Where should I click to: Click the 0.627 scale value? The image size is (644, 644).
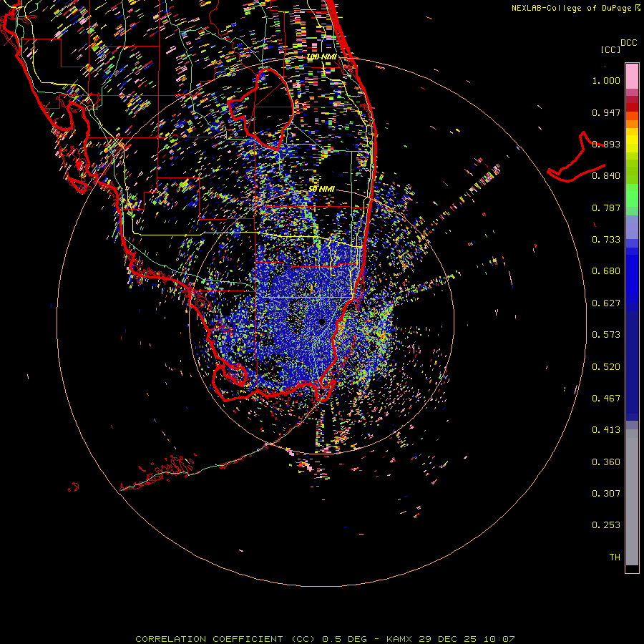pyautogui.click(x=606, y=303)
